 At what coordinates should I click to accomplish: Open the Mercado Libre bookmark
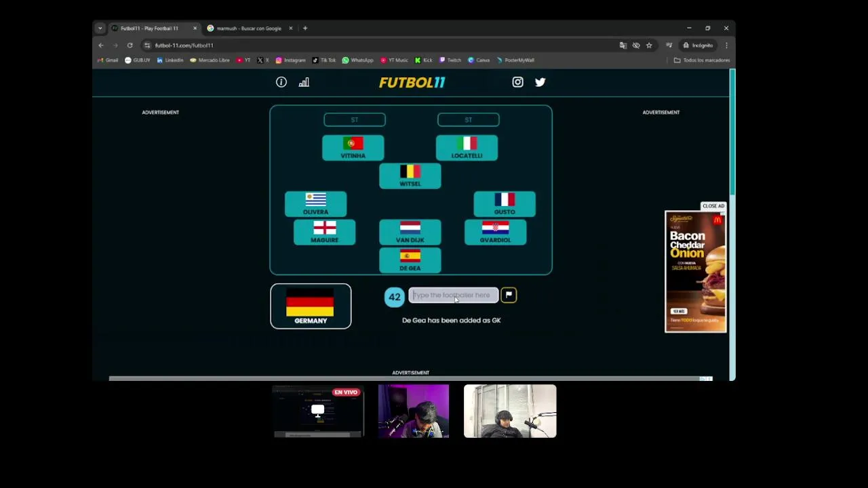click(x=210, y=60)
